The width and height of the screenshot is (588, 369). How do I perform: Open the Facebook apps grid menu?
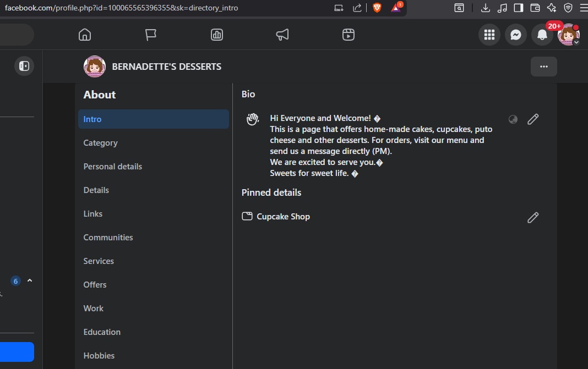pyautogui.click(x=489, y=35)
